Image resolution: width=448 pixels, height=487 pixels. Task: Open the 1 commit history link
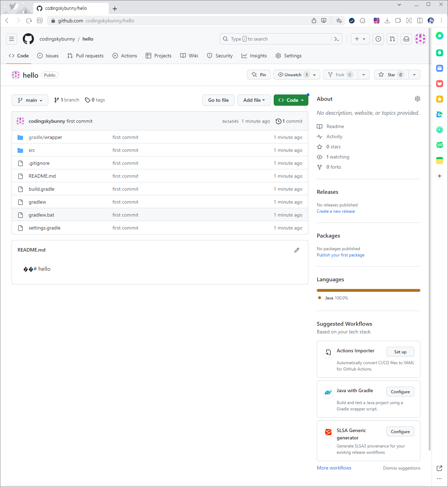tap(289, 121)
